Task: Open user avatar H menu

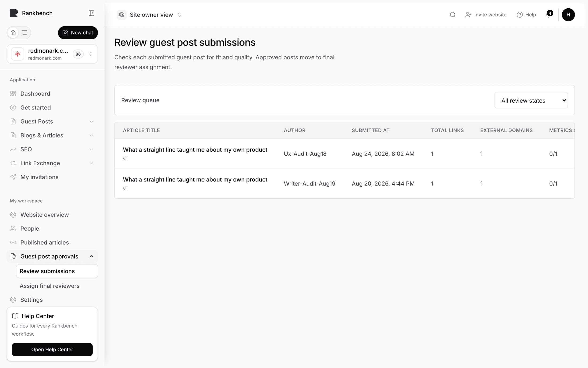Action: [x=568, y=15]
